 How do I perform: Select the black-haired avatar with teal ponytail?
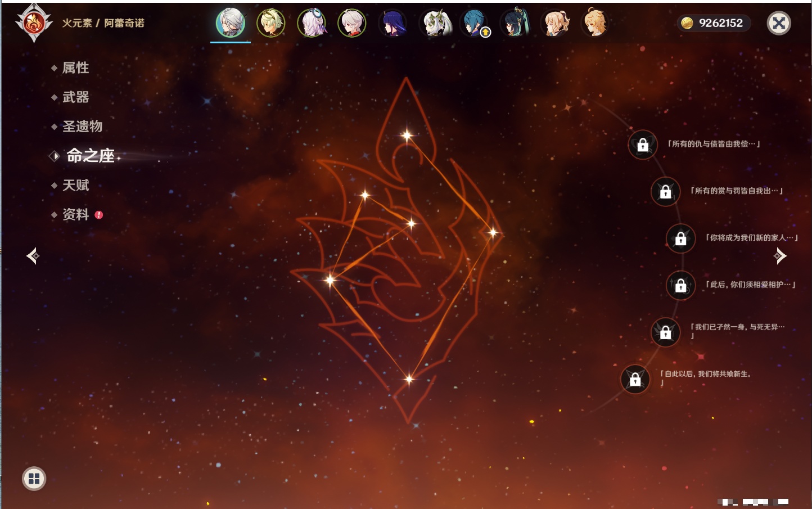(x=515, y=23)
